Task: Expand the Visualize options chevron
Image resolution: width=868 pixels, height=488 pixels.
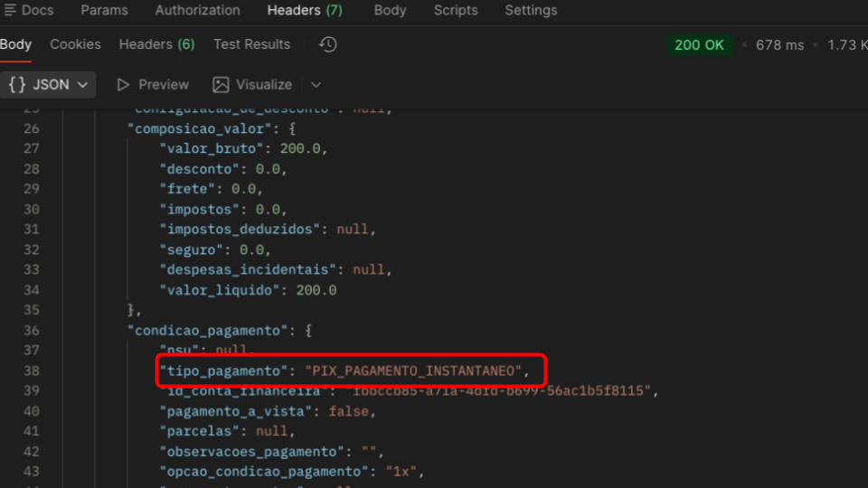Action: [x=316, y=85]
